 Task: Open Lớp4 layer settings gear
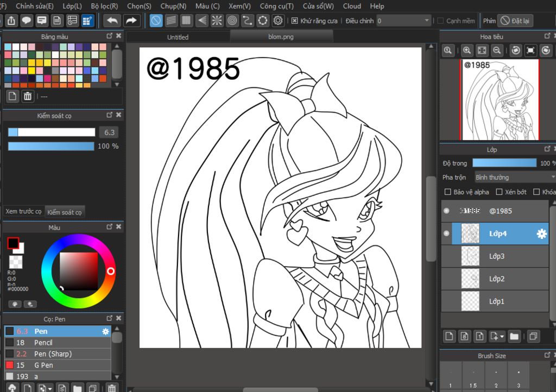[541, 233]
